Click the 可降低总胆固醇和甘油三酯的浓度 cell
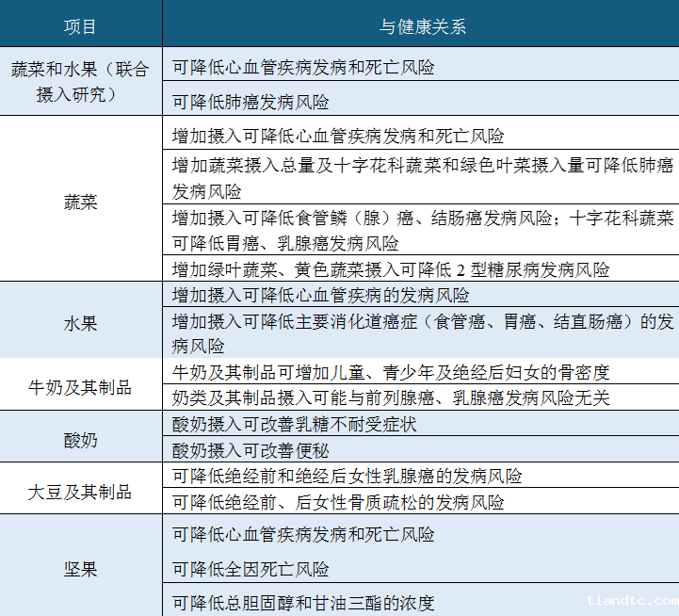679x616 pixels. click(303, 603)
